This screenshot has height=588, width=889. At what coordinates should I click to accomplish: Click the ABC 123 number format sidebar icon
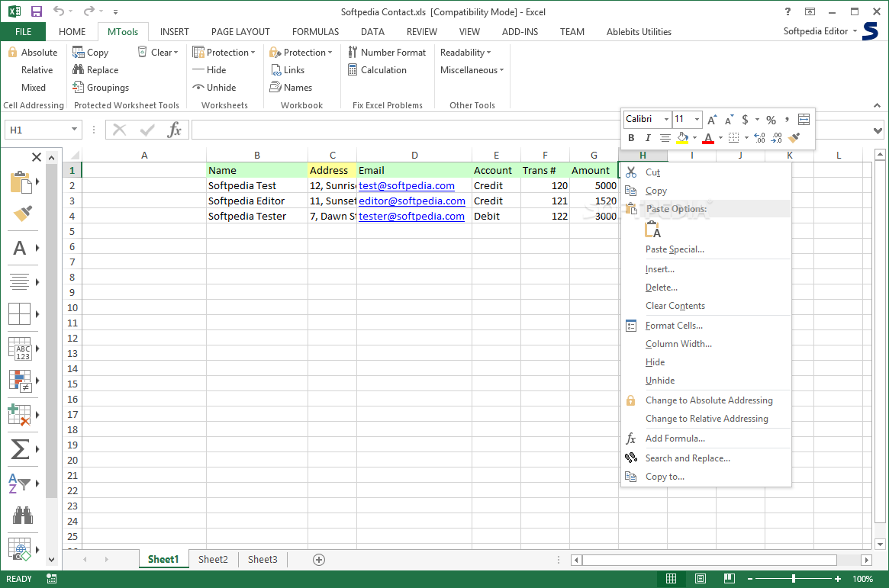tap(19, 349)
